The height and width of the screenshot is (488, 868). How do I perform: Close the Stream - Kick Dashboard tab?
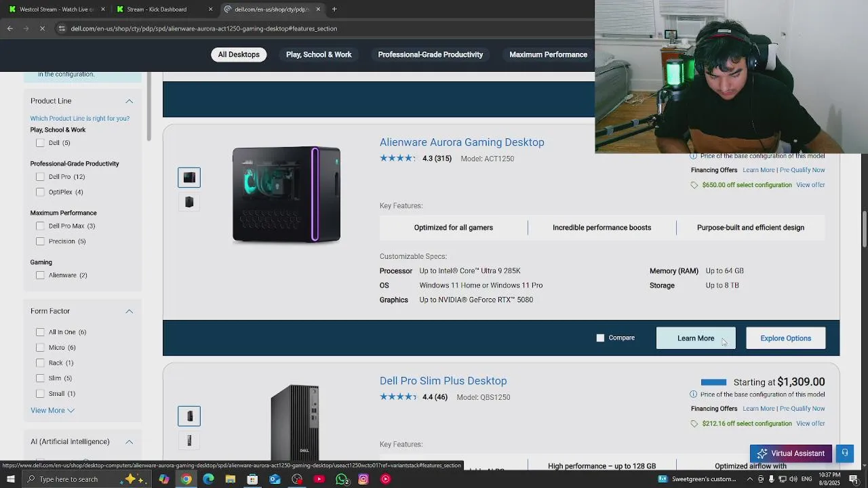(210, 9)
